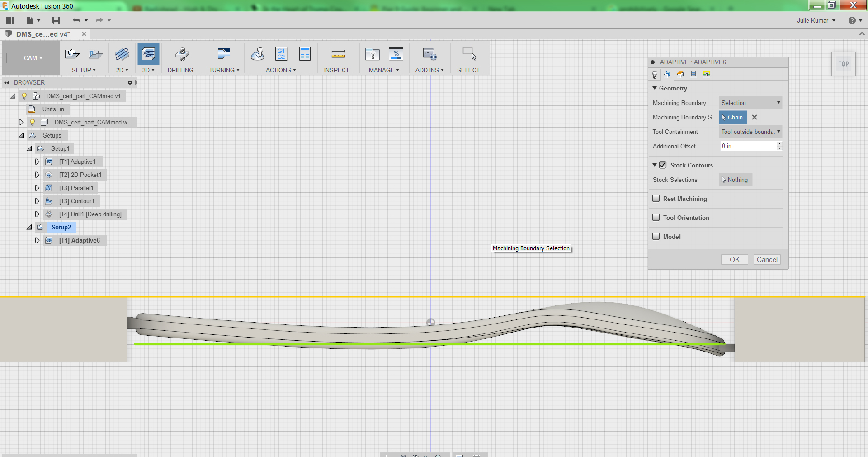868x457 pixels.
Task: Collapse the Browser panel arrows
Action: (x=7, y=83)
